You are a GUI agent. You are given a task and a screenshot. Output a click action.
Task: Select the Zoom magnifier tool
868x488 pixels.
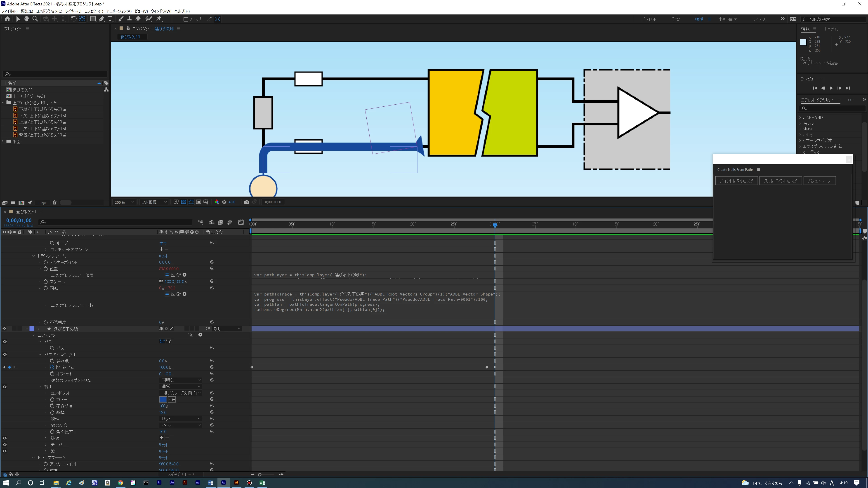(x=35, y=19)
